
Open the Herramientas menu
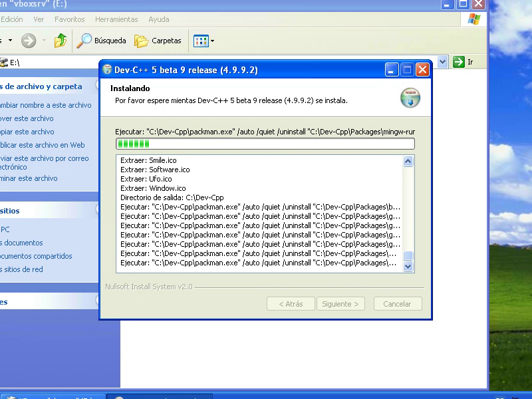tap(116, 19)
